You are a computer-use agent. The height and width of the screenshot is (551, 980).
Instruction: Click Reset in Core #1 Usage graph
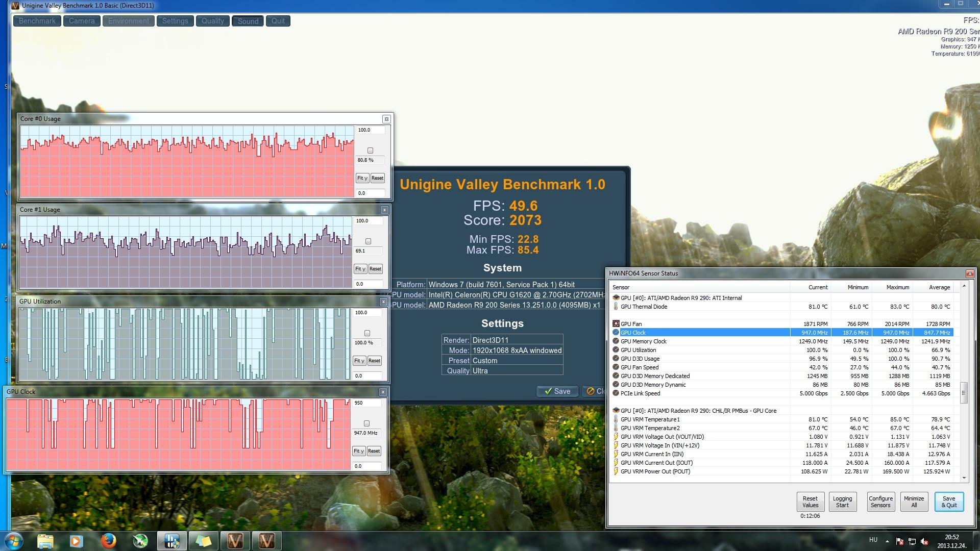pyautogui.click(x=375, y=269)
